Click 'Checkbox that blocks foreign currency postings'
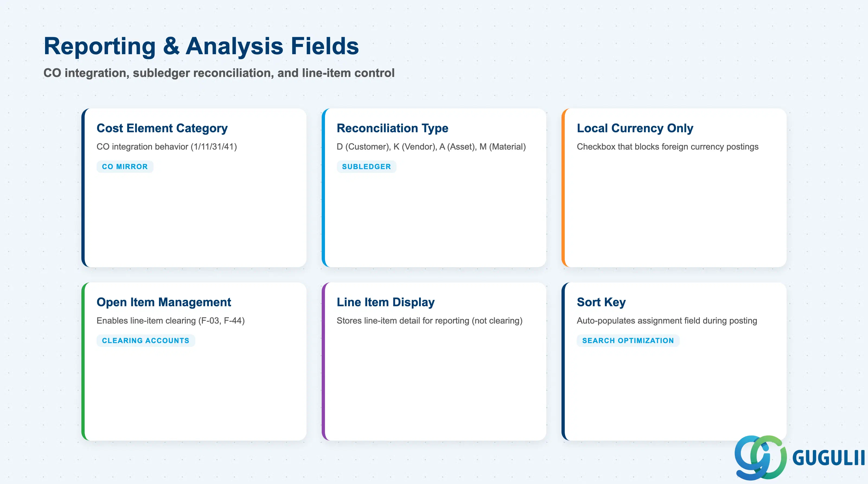The height and width of the screenshot is (484, 868). coord(668,147)
